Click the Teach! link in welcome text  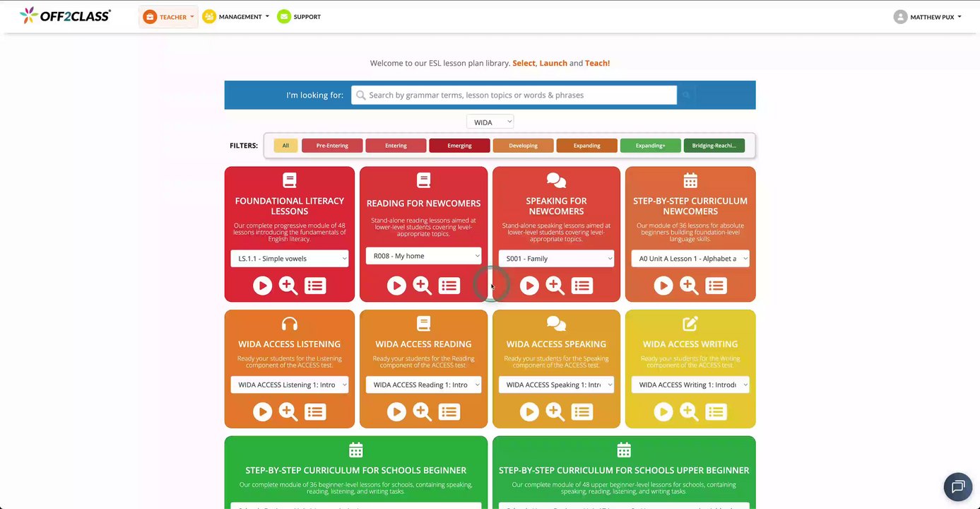597,63
